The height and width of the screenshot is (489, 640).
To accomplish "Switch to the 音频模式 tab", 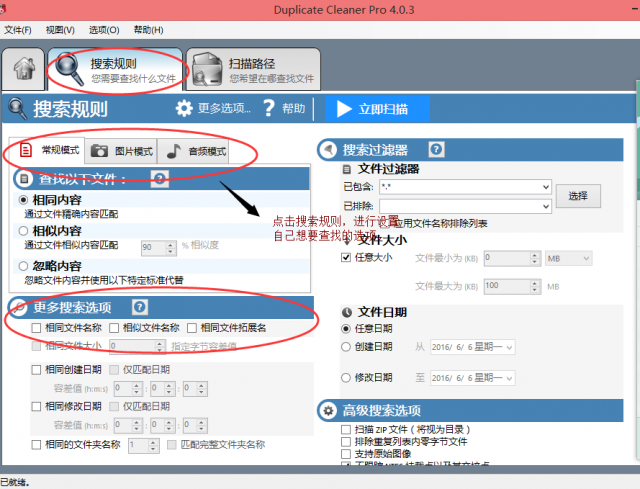I will pyautogui.click(x=193, y=151).
